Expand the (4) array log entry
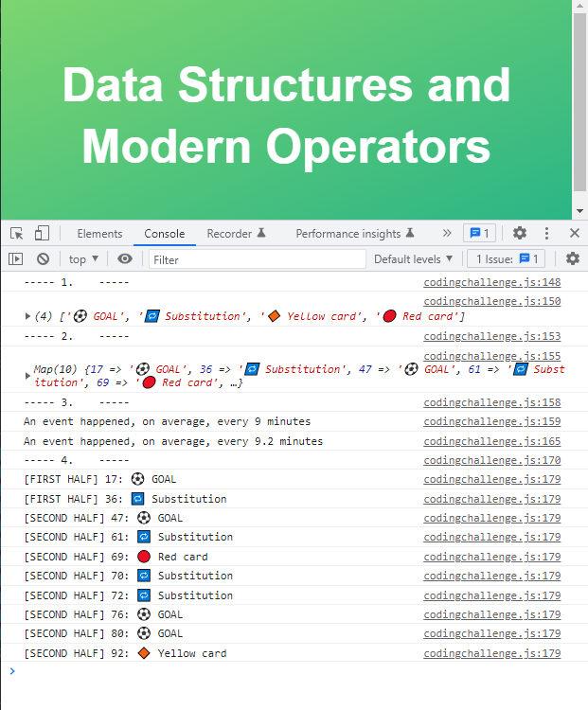 coord(27,316)
